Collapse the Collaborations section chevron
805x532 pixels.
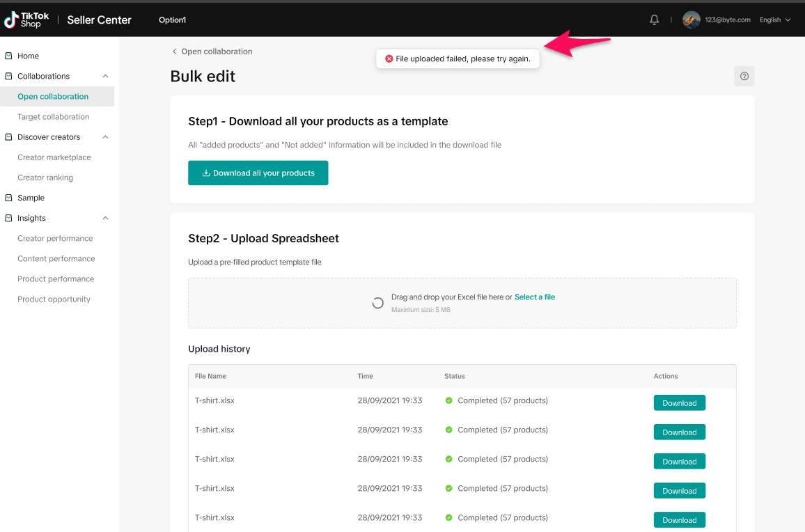105,76
